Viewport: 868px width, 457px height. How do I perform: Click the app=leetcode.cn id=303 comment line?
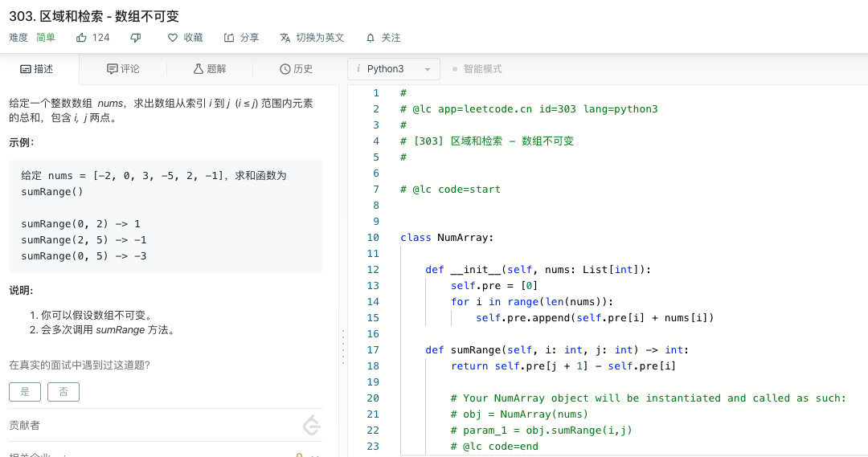click(x=529, y=109)
